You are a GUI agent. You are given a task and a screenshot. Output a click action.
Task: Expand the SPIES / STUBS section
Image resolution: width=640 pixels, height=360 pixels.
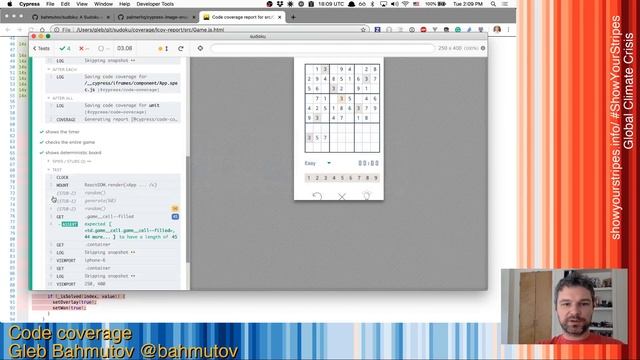(69, 161)
